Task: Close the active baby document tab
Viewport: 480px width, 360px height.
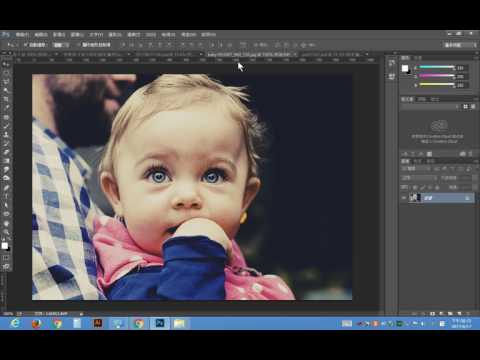Action: [295, 54]
